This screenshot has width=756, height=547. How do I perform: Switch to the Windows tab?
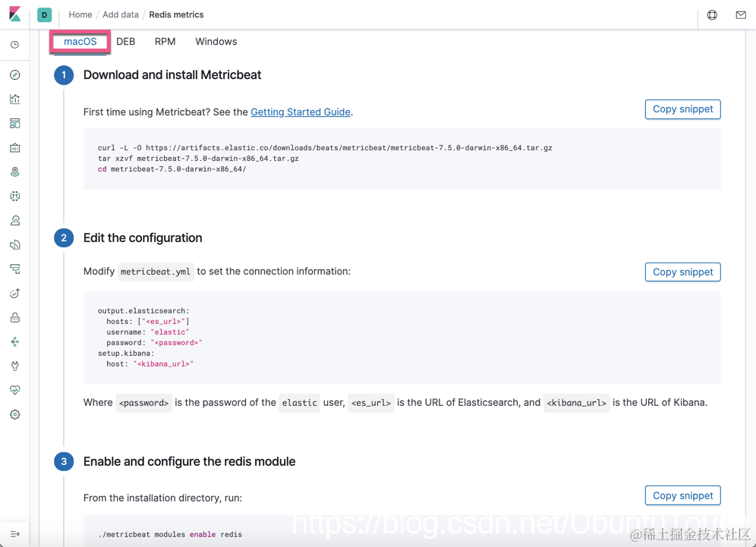[x=216, y=42]
